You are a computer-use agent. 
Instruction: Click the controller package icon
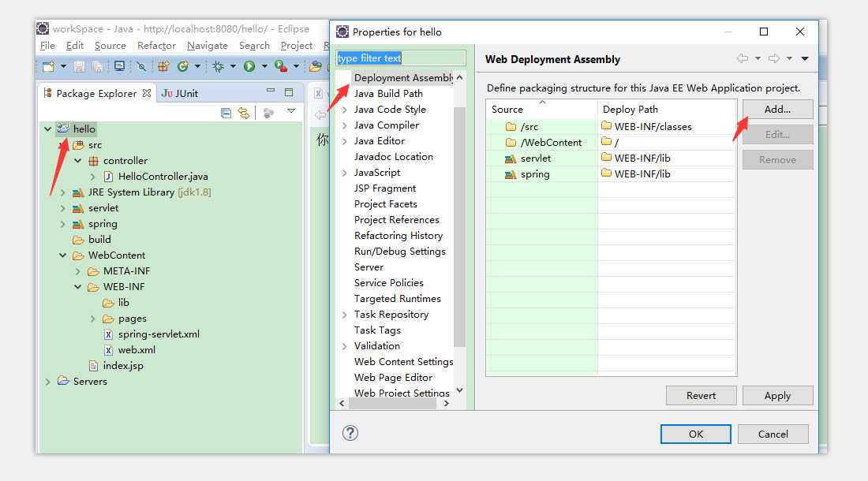[94, 161]
